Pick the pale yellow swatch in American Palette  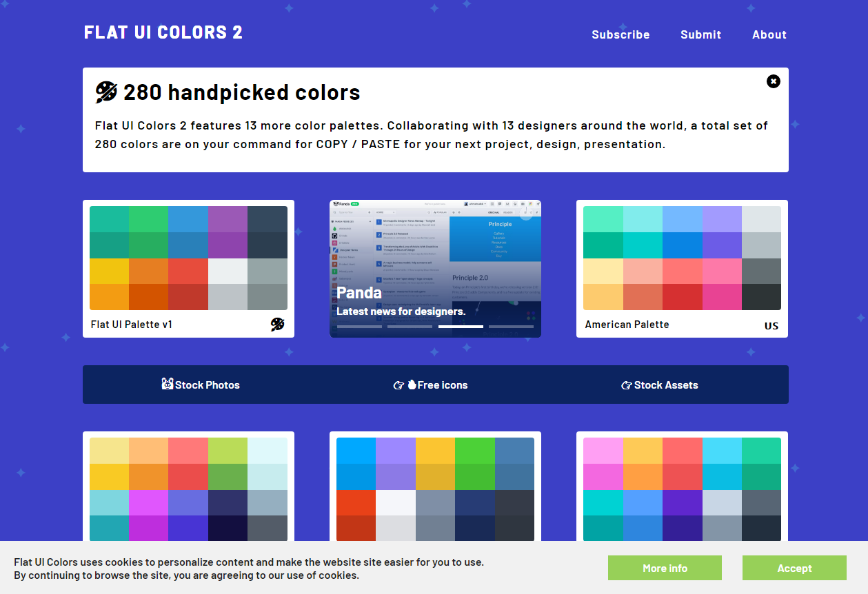click(x=603, y=271)
